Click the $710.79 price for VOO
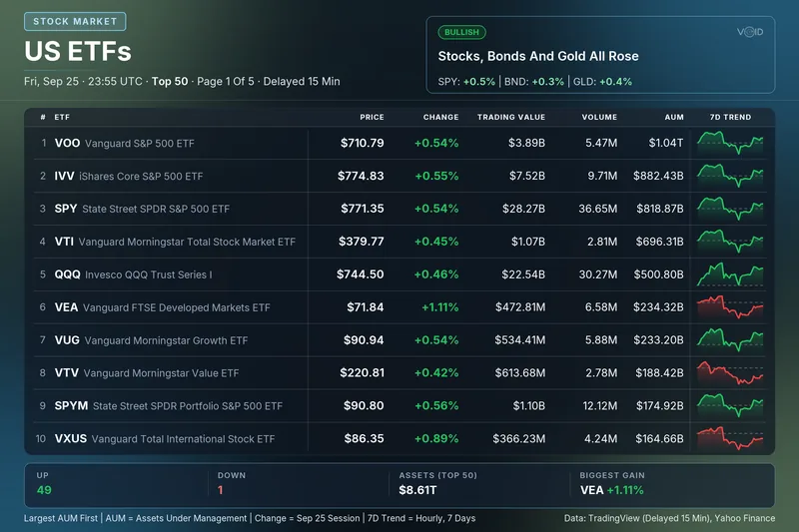 (x=363, y=143)
